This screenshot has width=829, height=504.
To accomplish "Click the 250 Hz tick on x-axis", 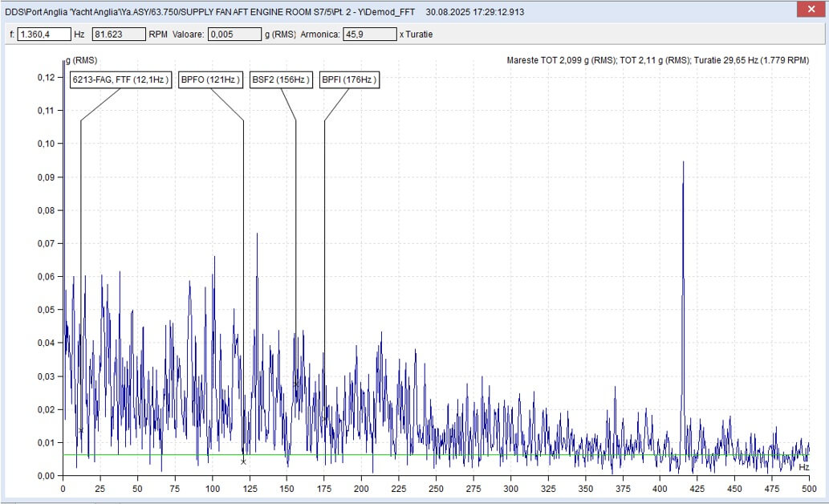I will pos(437,489).
